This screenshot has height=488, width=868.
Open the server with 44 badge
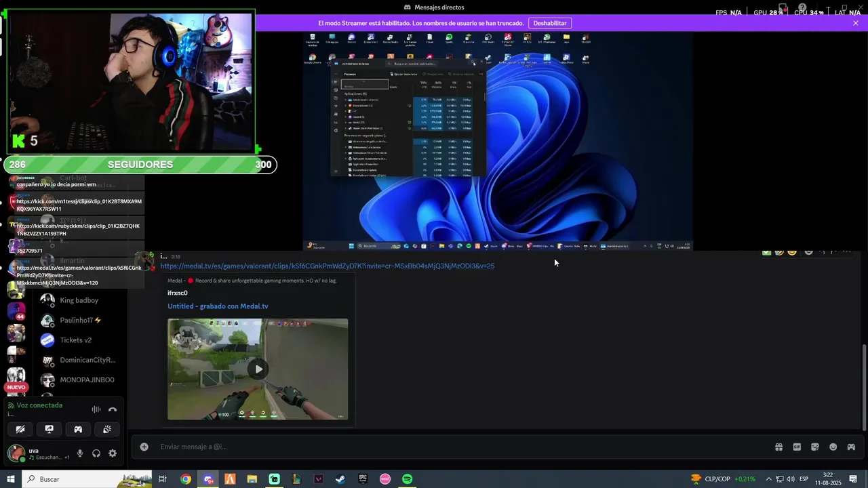tap(16, 312)
